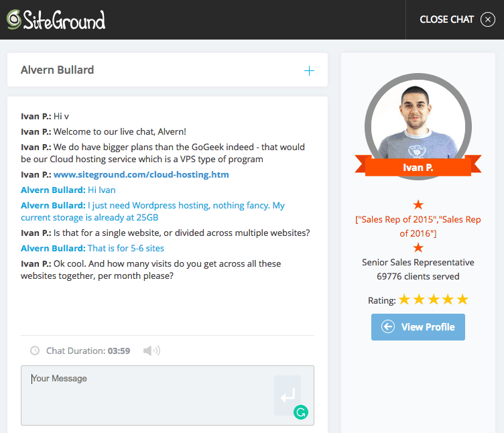This screenshot has height=433, width=504.
Task: Click the CLOSE CHAT label
Action: click(x=446, y=19)
